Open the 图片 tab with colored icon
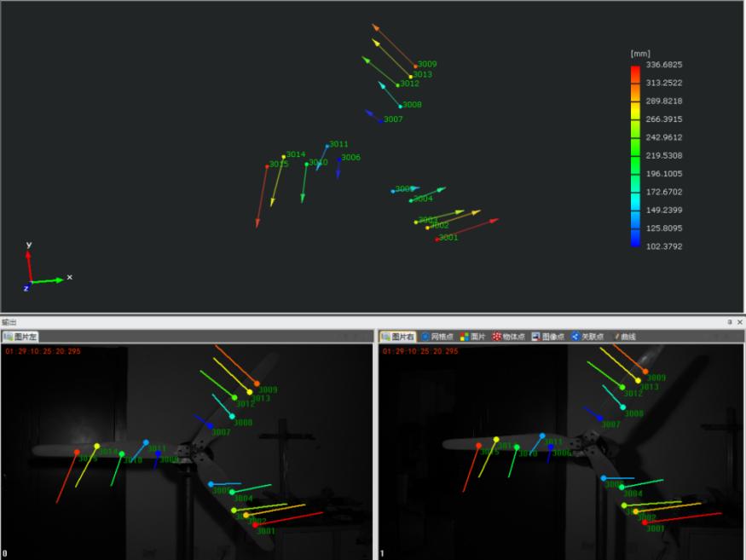This screenshot has height=560, width=746. (x=471, y=337)
